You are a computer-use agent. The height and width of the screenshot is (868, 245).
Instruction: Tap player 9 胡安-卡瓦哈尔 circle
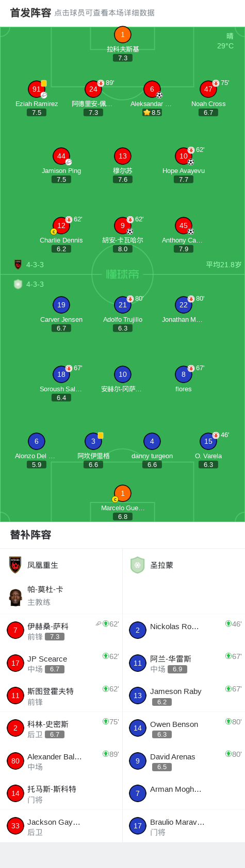pos(123,225)
